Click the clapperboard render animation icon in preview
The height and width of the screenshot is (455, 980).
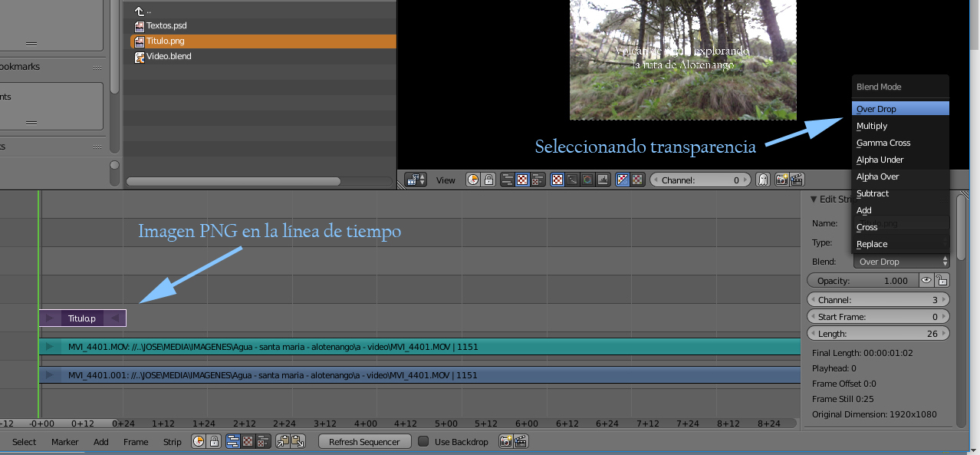(797, 180)
